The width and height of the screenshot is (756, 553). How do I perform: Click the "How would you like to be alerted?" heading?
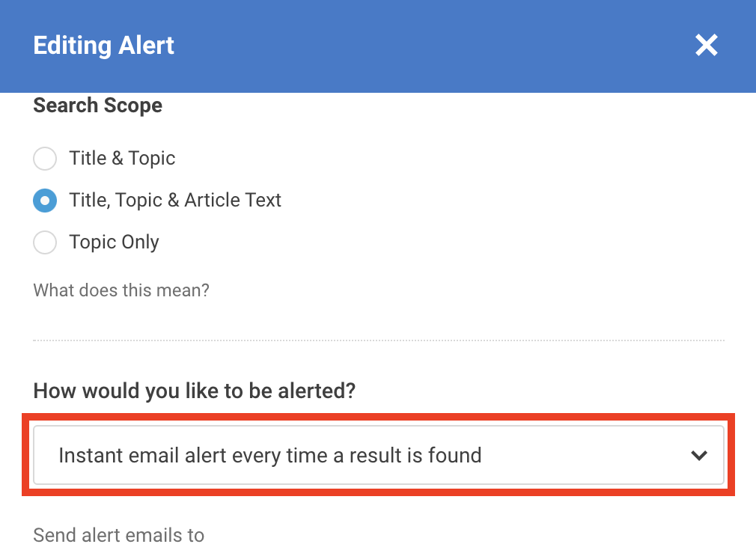coord(195,391)
